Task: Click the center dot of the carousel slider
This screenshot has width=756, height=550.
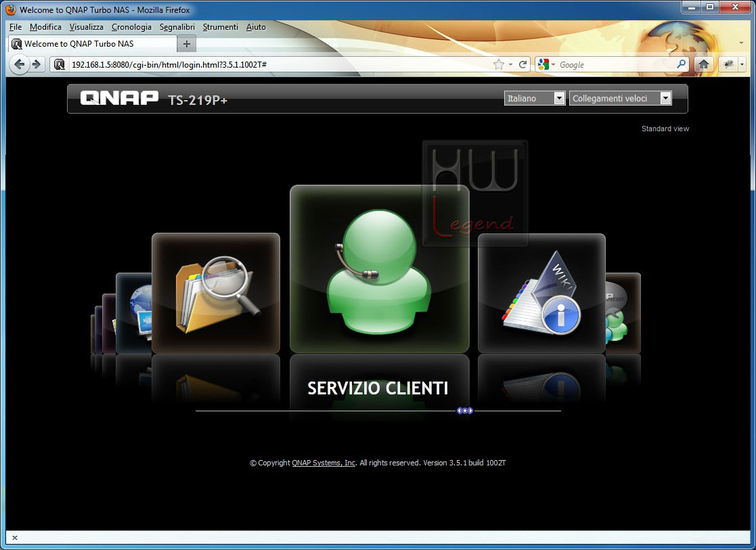Action: coord(465,411)
